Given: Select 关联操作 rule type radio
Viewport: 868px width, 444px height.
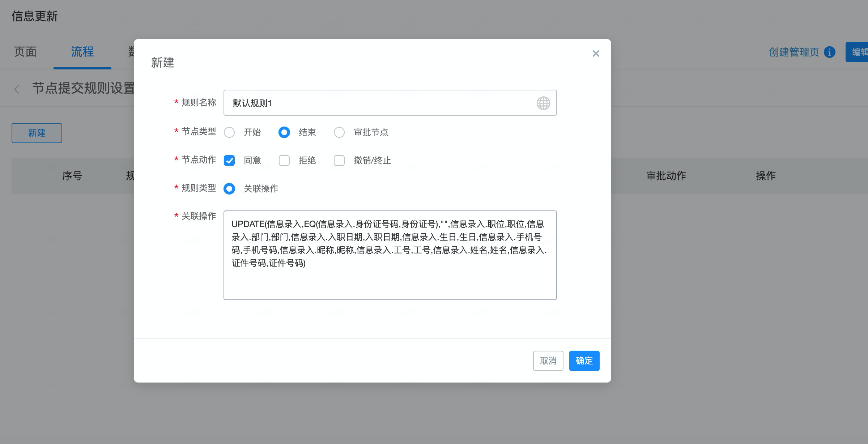Looking at the screenshot, I should [229, 189].
